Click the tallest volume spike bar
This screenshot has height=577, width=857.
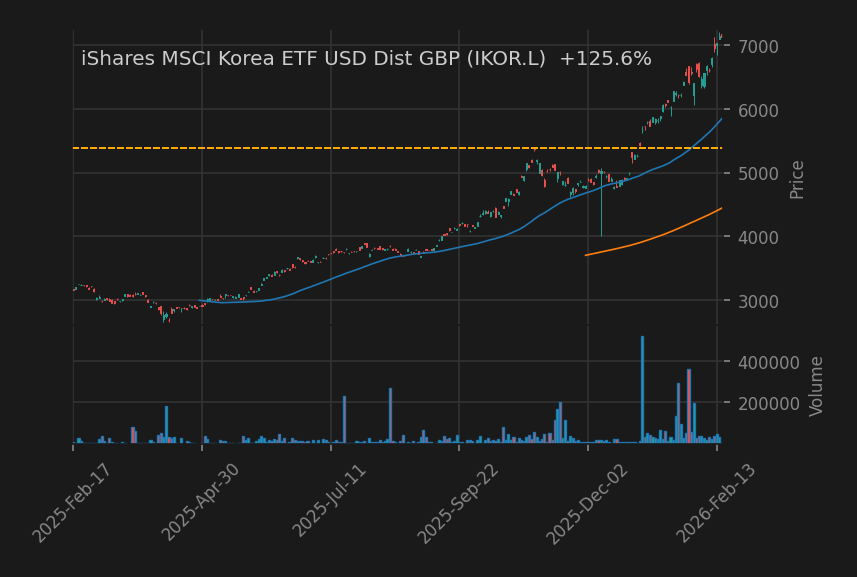[x=642, y=390]
